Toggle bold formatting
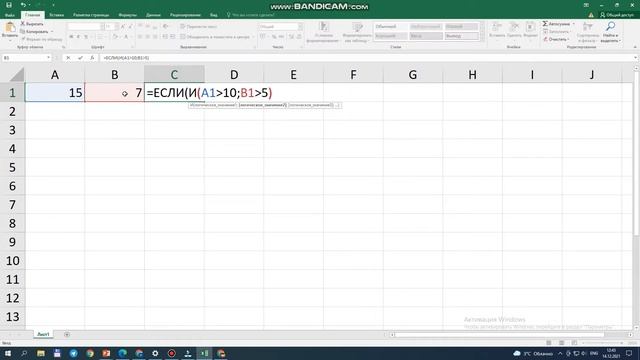640x360 pixels. point(71,37)
